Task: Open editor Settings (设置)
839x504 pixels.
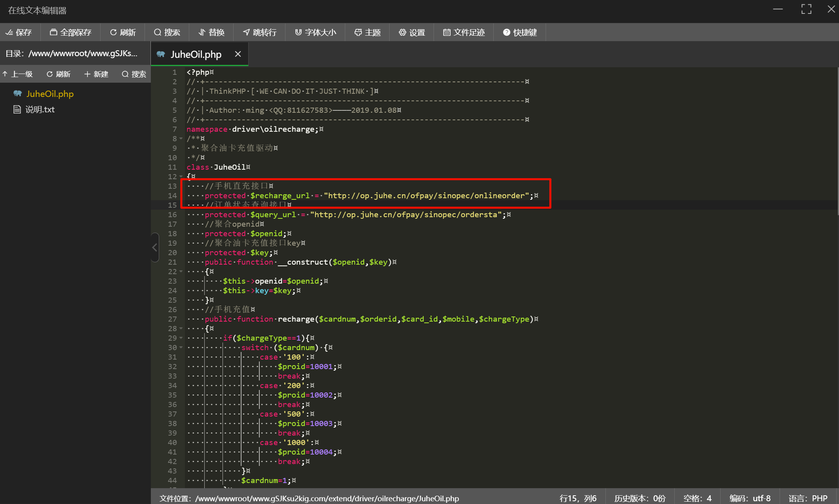Action: 412,32
